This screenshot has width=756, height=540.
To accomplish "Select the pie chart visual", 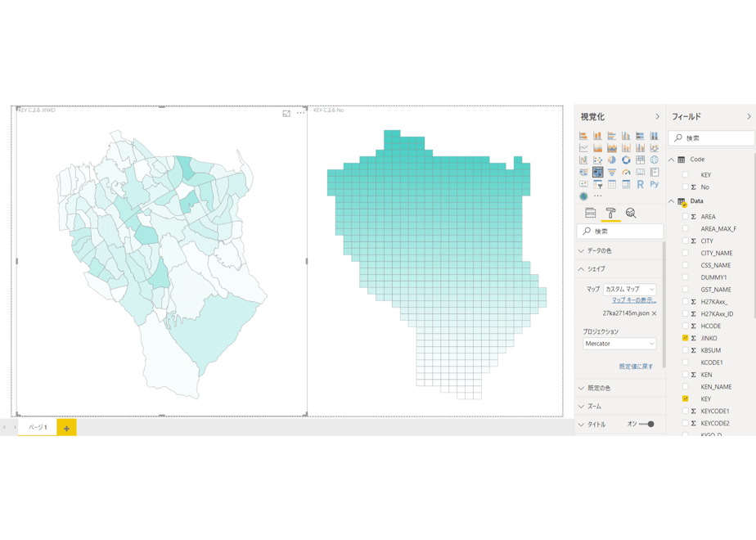I will point(612,160).
